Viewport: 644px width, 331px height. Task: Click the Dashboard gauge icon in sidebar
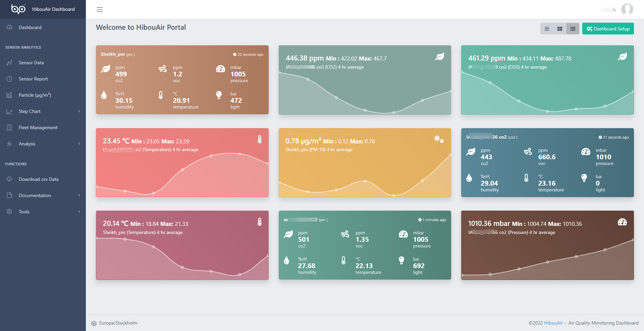(9, 27)
